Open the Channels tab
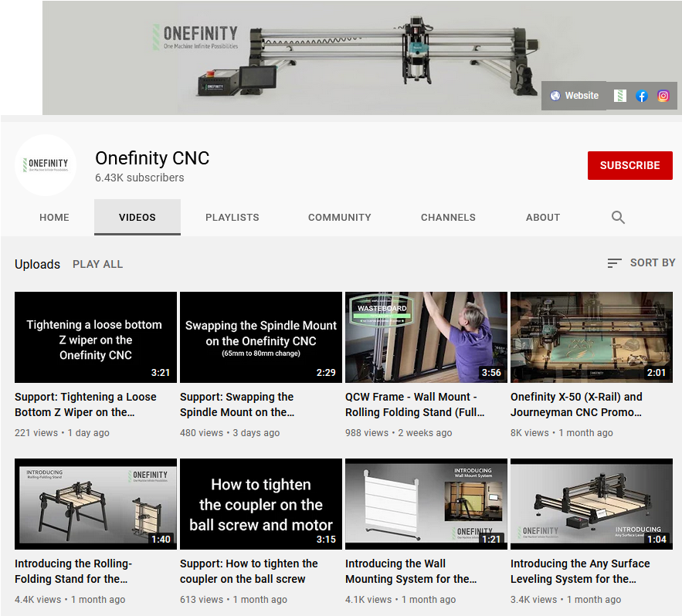This screenshot has width=682, height=616. pos(448,218)
